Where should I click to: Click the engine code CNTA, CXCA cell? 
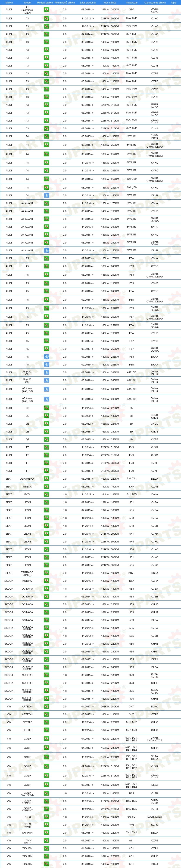(x=155, y=757)
